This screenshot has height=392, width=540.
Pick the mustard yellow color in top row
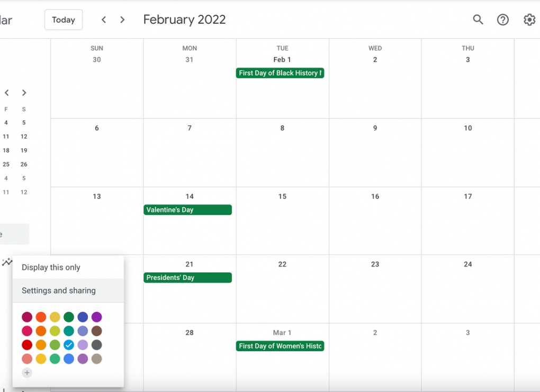55,317
